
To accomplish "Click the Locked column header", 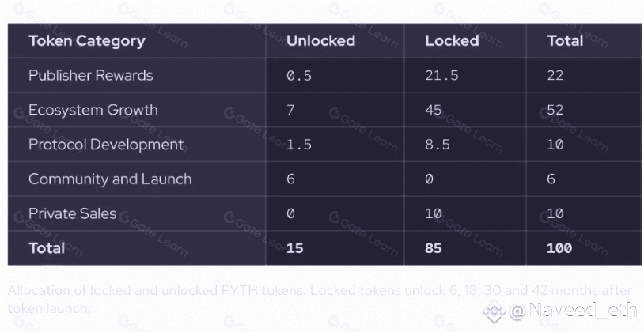I will [452, 40].
